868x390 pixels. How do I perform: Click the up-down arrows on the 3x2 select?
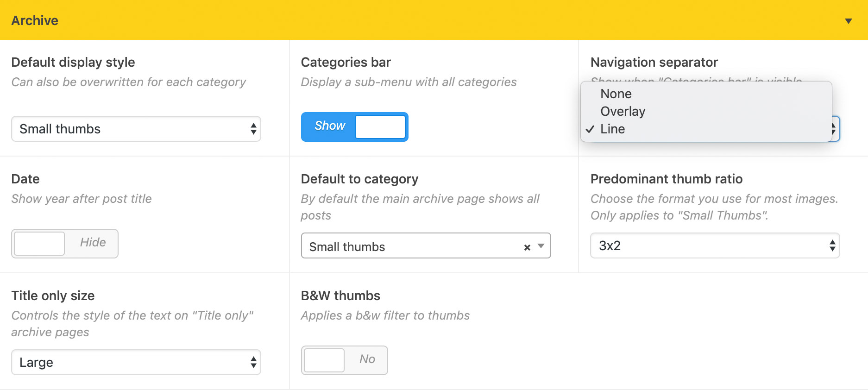coord(832,245)
